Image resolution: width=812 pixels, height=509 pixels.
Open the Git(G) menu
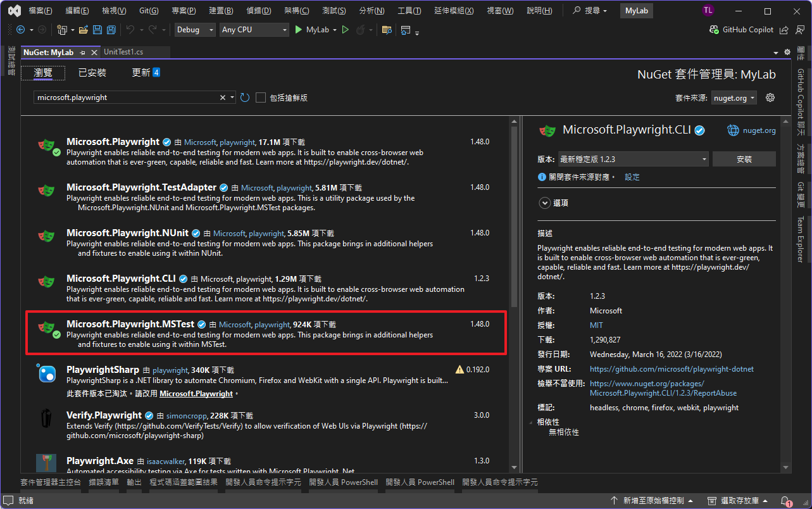[149, 11]
